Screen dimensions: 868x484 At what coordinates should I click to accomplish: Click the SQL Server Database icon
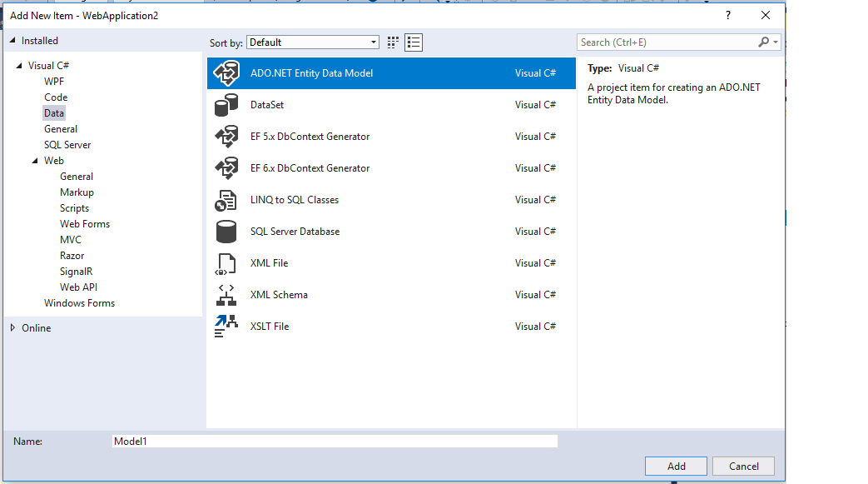(x=226, y=232)
